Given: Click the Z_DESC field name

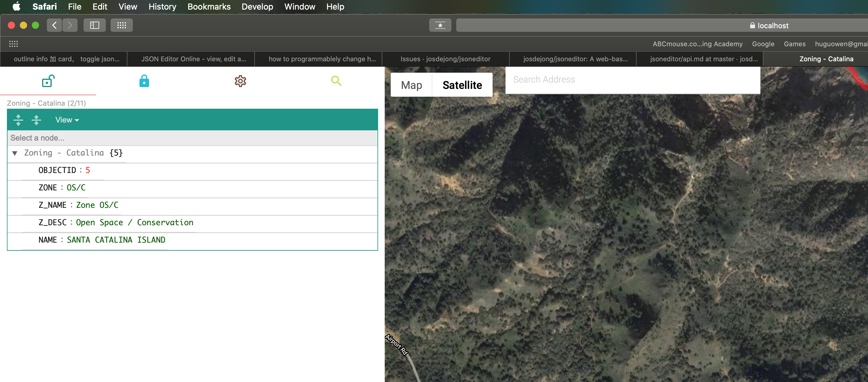Looking at the screenshot, I should click(x=53, y=223).
